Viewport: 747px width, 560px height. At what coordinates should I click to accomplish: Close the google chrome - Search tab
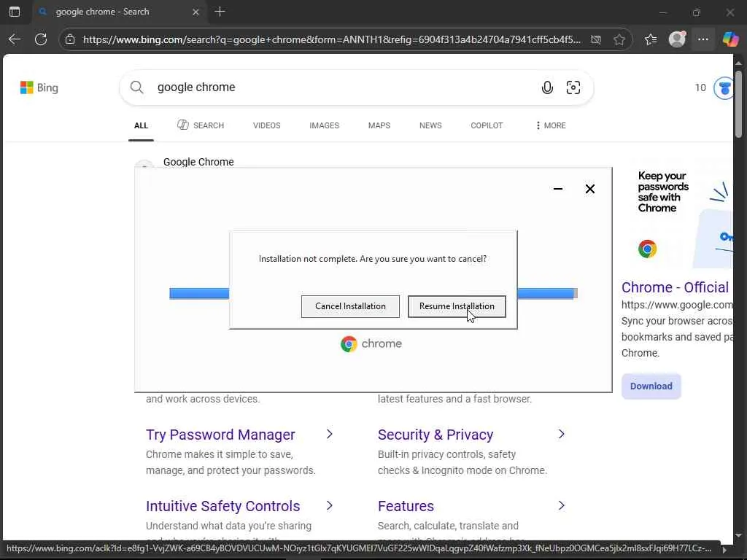pos(196,12)
